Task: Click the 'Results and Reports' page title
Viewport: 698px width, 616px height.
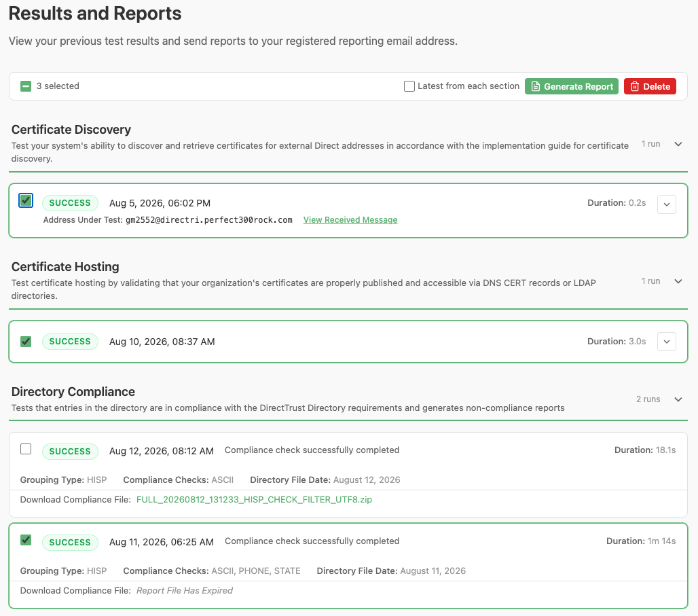Action: point(95,14)
